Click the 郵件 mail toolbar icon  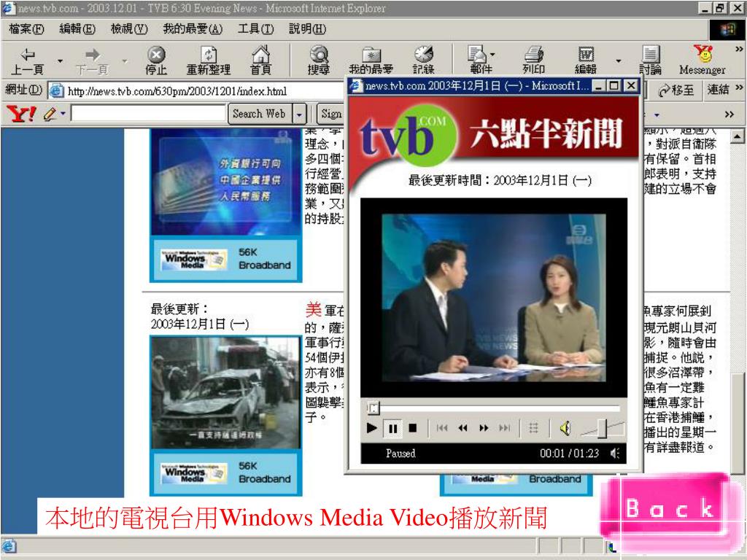pos(478,61)
